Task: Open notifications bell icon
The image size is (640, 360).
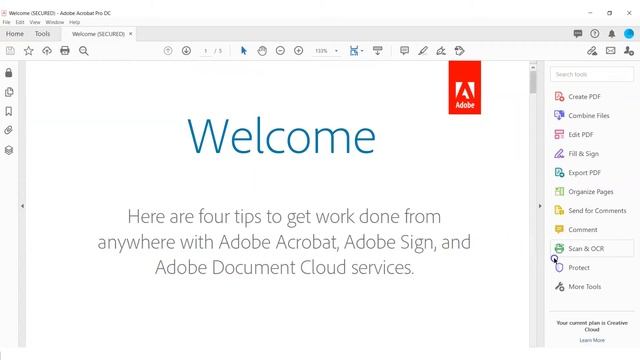Action: 611,33
